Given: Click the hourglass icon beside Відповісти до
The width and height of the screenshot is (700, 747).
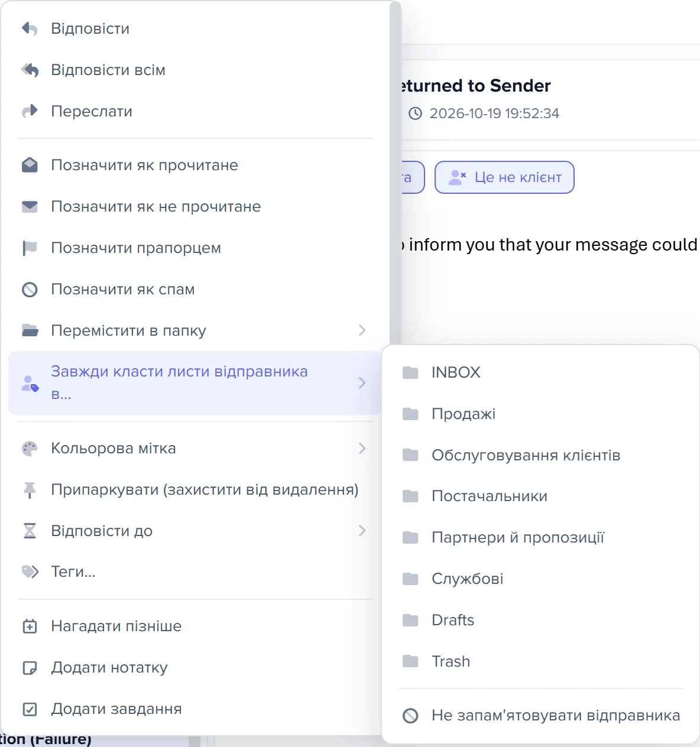Looking at the screenshot, I should [x=30, y=531].
